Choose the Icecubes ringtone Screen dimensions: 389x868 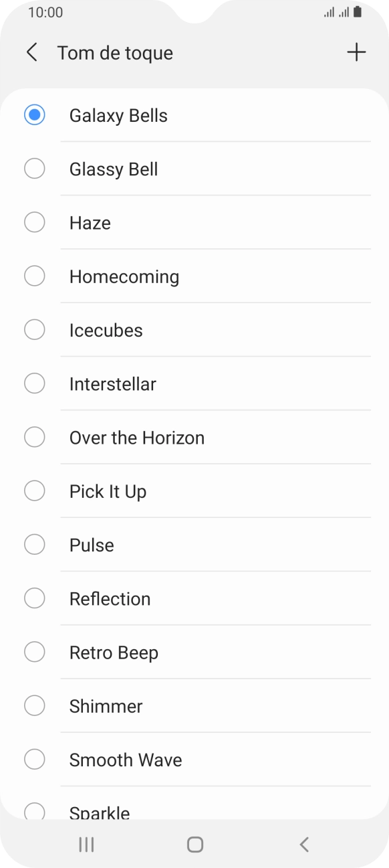(x=194, y=330)
